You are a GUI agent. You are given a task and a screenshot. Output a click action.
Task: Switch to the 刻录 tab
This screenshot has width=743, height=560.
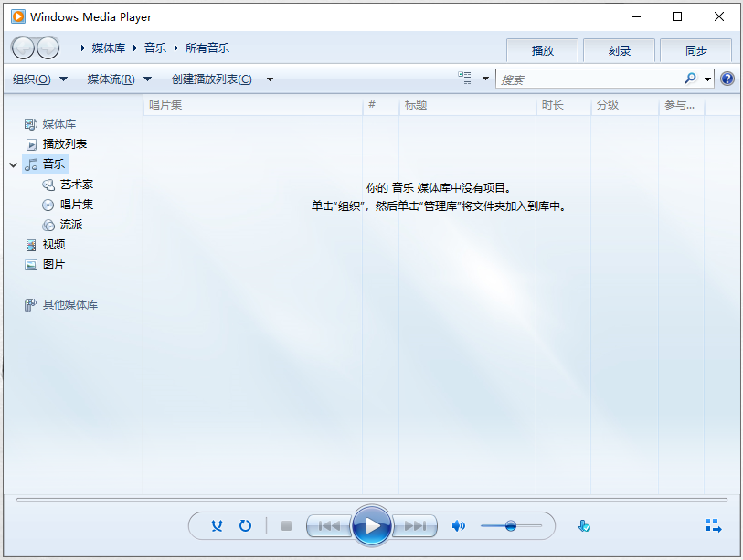click(620, 50)
